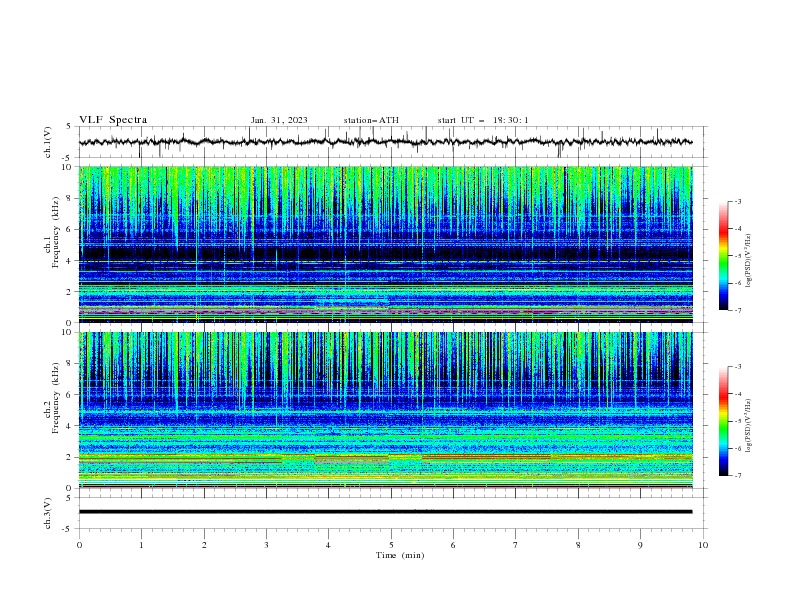Click time axis tick label '9'
The height and width of the screenshot is (612, 792).
[640, 545]
